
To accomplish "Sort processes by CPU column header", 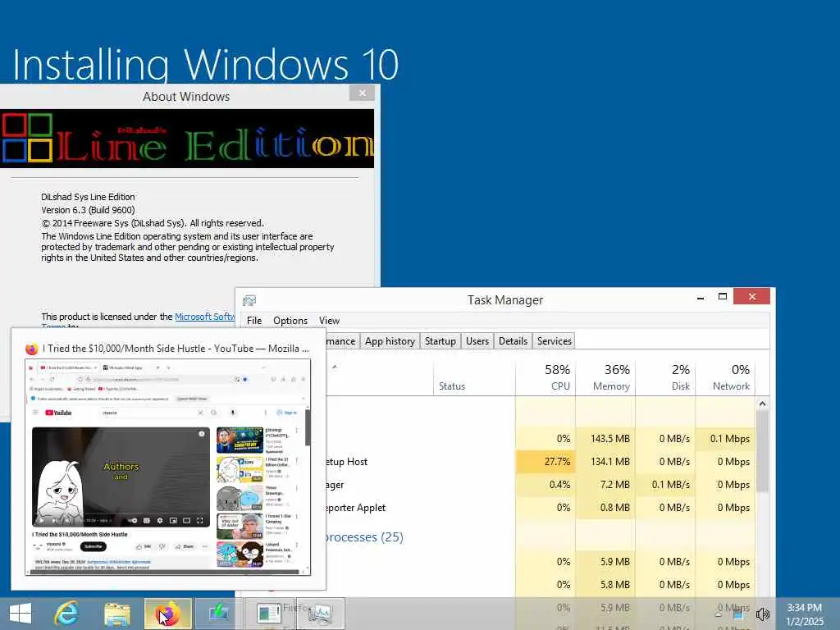I will tap(546, 377).
